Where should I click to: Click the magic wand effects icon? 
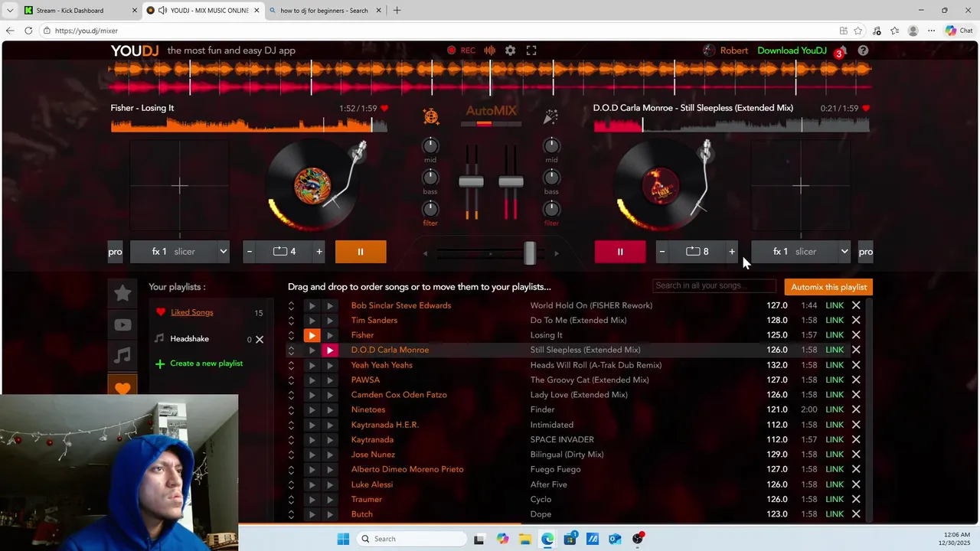click(x=550, y=116)
